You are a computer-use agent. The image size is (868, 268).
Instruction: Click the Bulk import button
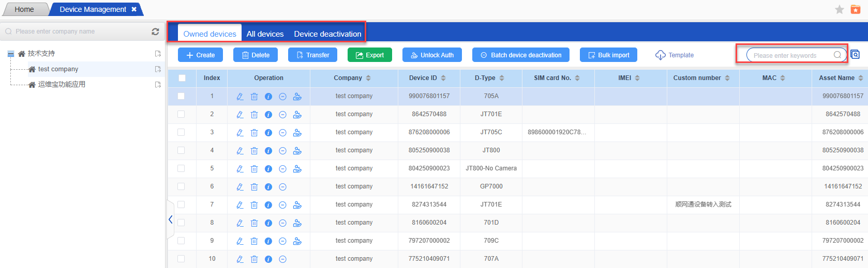tap(608, 55)
